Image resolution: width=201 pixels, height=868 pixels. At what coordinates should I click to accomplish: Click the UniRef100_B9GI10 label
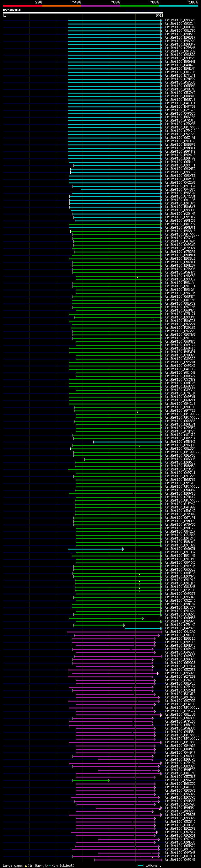coord(180,639)
